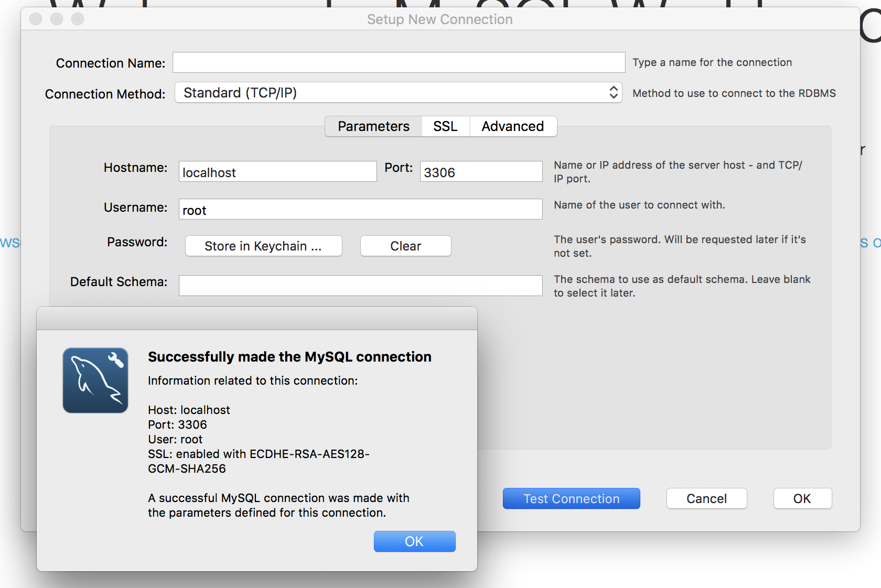Click the Username field containing root

click(x=361, y=209)
